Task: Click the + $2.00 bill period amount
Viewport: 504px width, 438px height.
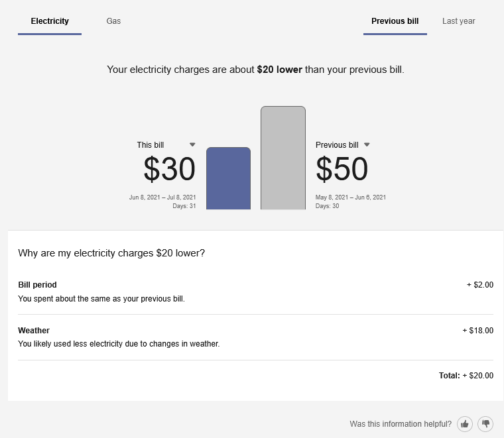Action: pos(480,285)
